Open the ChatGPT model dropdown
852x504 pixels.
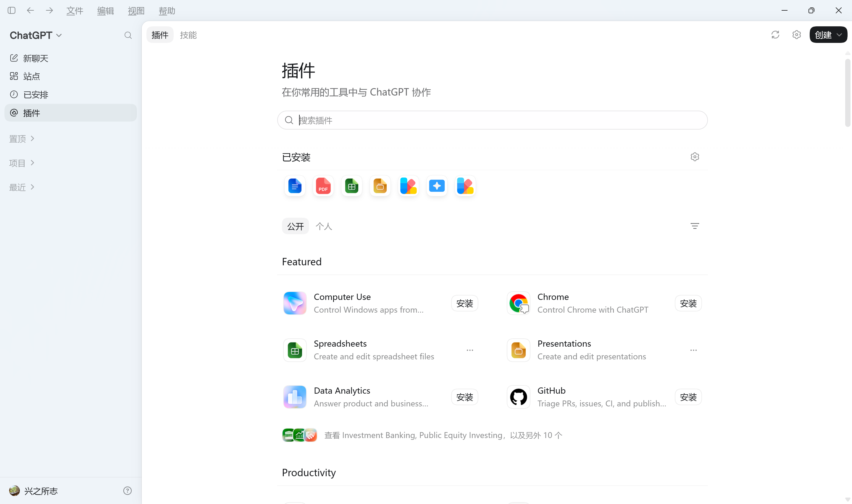point(36,35)
